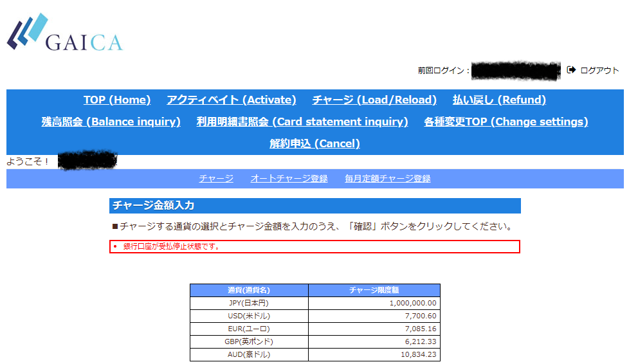Viewport: 629px width, 364px height.
Task: Open 残高照会 (Balance inquiry)
Action: pos(111,122)
